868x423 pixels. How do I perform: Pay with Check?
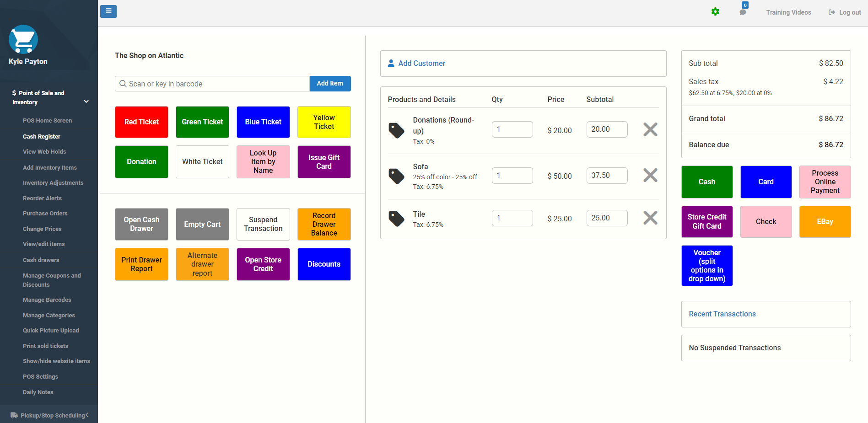(x=766, y=222)
